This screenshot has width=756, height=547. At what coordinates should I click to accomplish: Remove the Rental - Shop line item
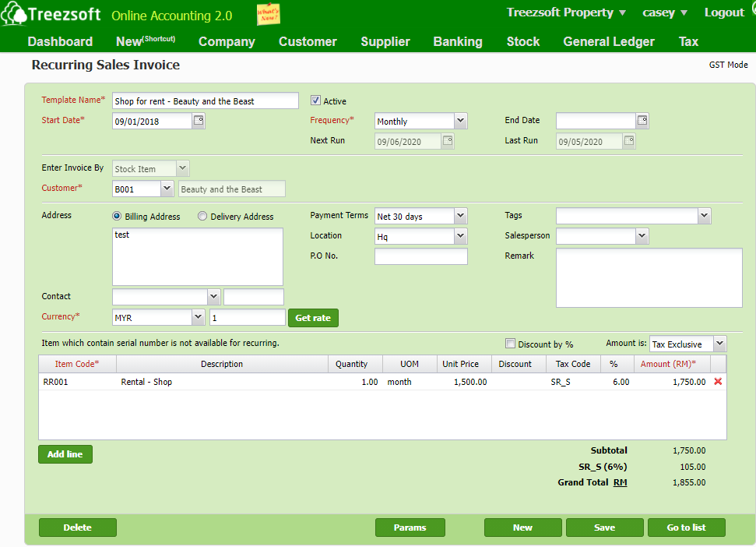coord(717,382)
